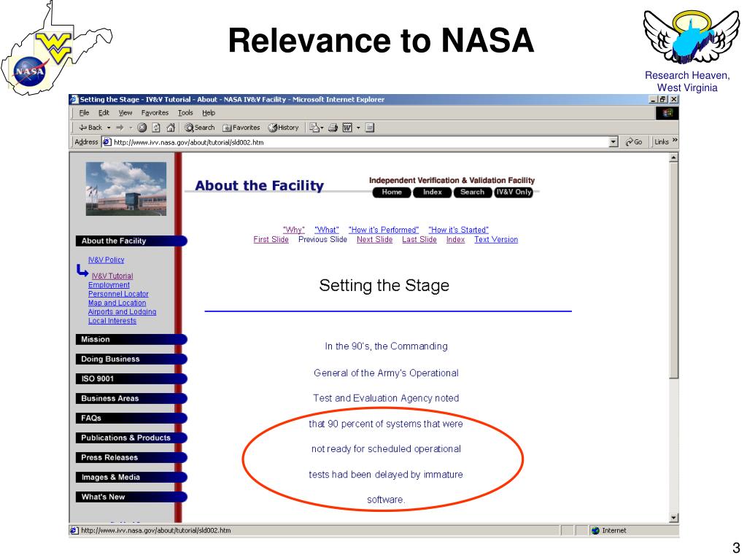Open the "How it's Started" link
The width and height of the screenshot is (747, 560).
(458, 230)
